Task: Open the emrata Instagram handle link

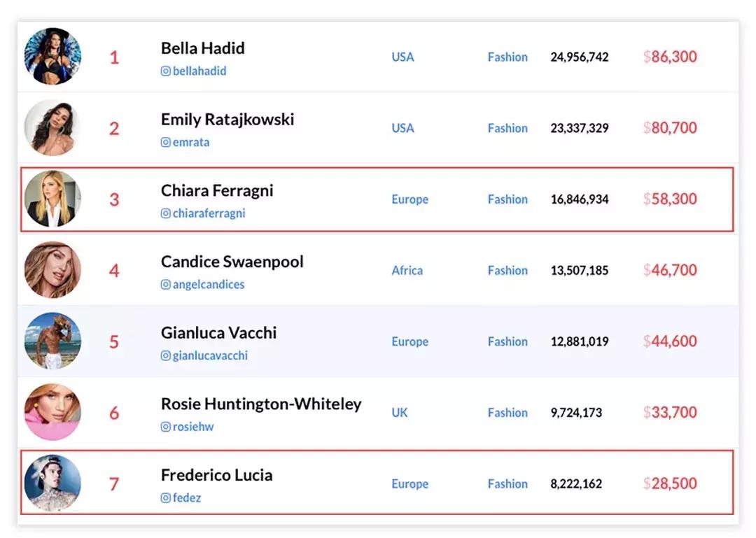Action: point(191,143)
